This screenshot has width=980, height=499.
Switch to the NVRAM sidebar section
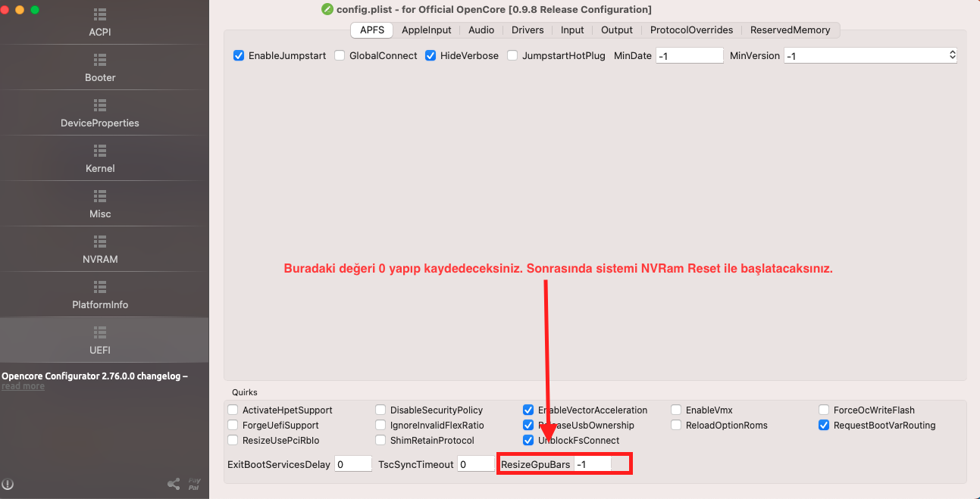point(100,250)
